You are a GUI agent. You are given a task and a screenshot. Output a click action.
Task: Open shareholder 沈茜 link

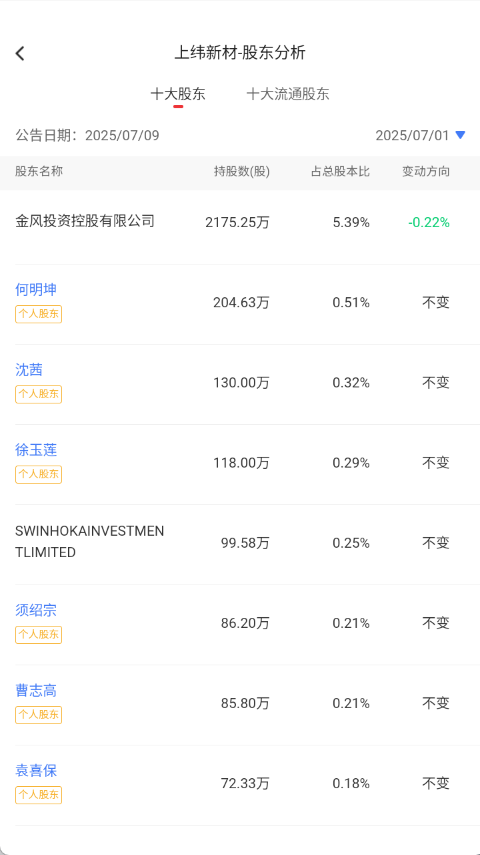click(29, 370)
